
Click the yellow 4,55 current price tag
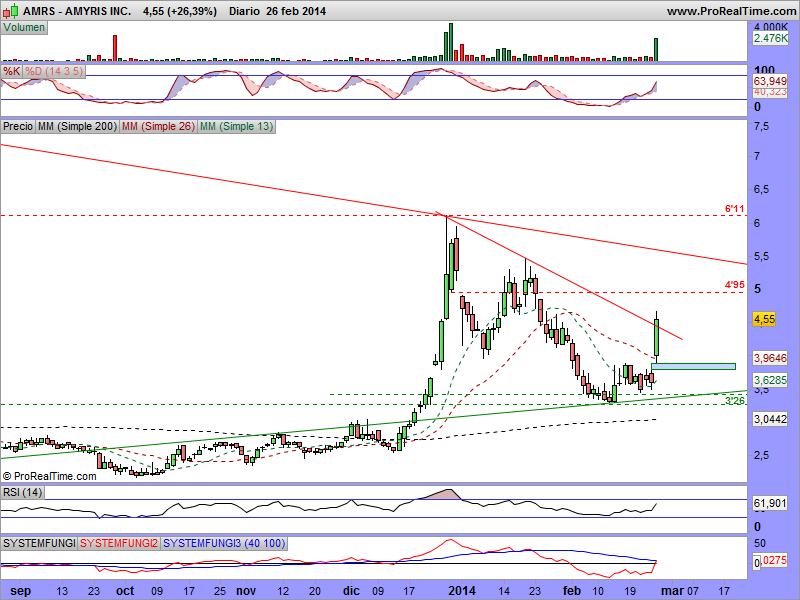764,319
